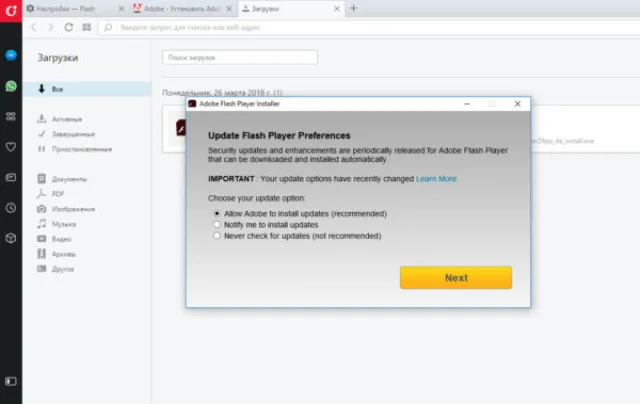
Task: Select the Загрузки tab
Action: [291, 9]
